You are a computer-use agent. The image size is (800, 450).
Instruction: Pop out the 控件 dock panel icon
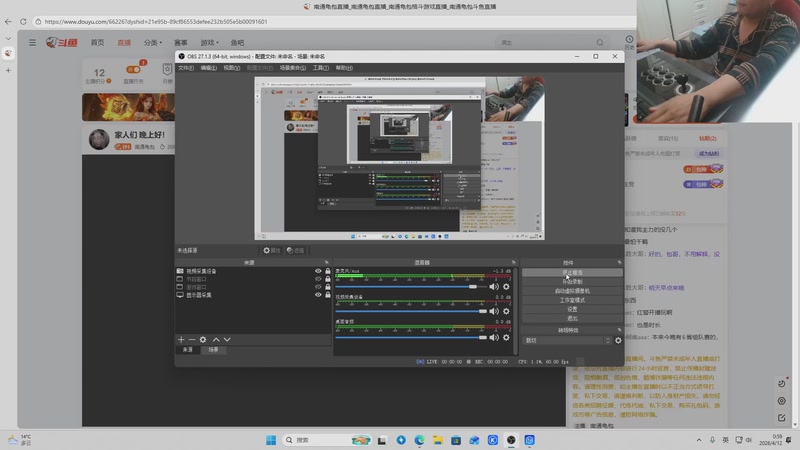pyautogui.click(x=619, y=262)
